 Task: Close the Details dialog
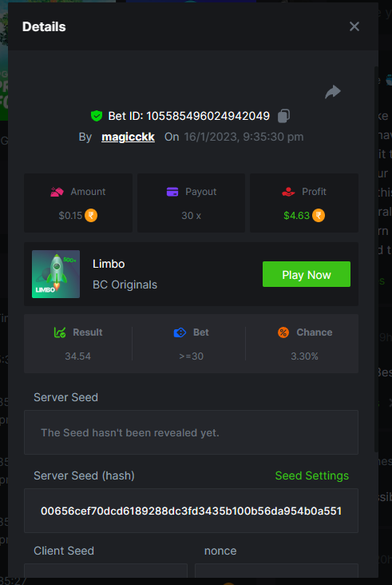[354, 26]
